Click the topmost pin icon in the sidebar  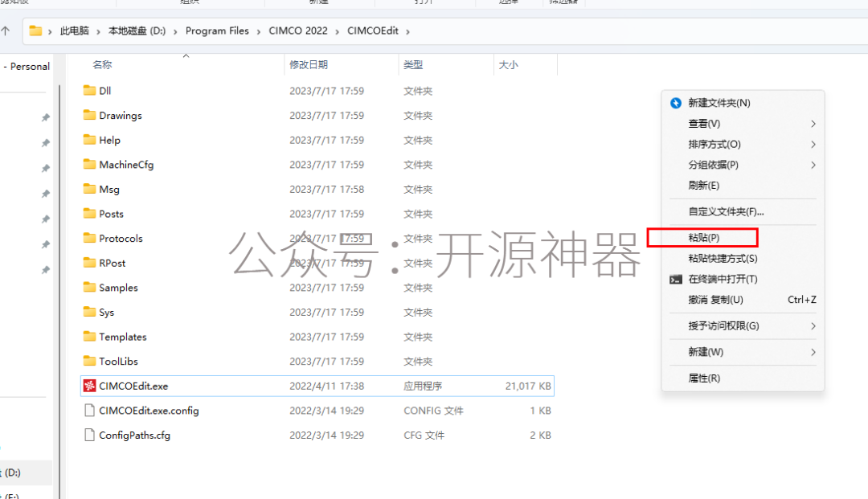click(45, 117)
